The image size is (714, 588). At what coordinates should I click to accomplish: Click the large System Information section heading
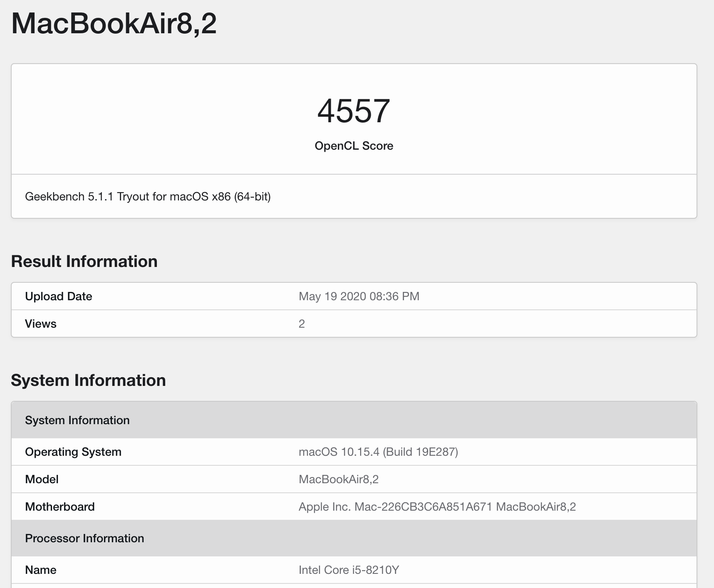[88, 380]
